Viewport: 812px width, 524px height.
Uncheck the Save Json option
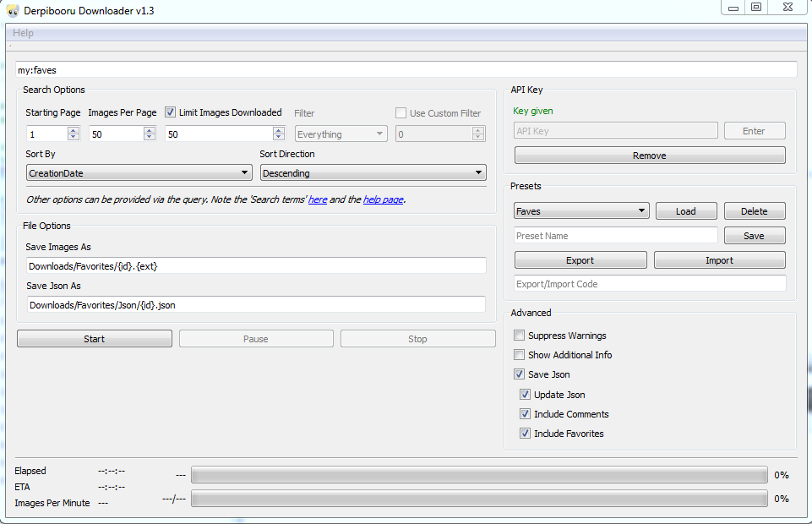click(x=519, y=374)
